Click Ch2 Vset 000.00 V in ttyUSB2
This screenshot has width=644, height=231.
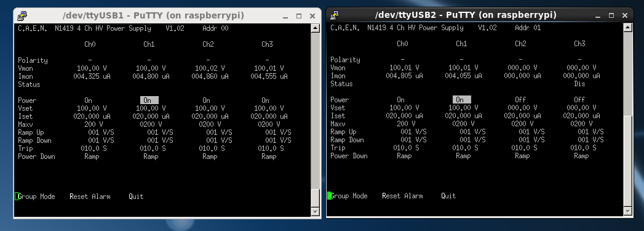(x=522, y=108)
